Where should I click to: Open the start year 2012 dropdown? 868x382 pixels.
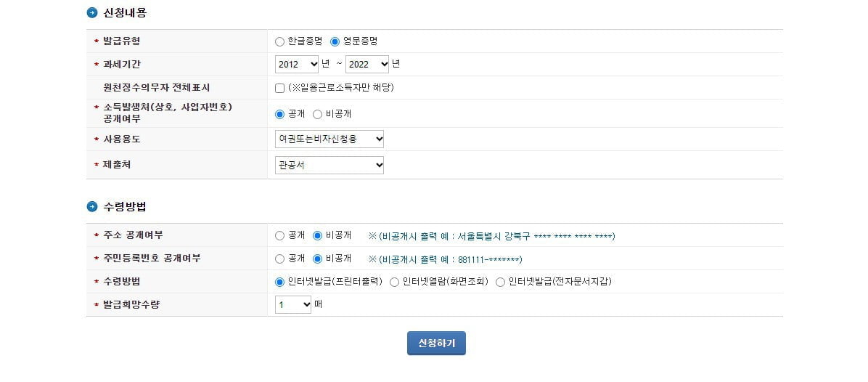click(297, 64)
